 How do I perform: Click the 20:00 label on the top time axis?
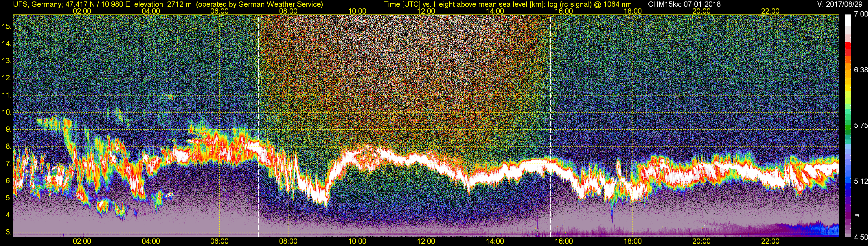click(x=702, y=11)
